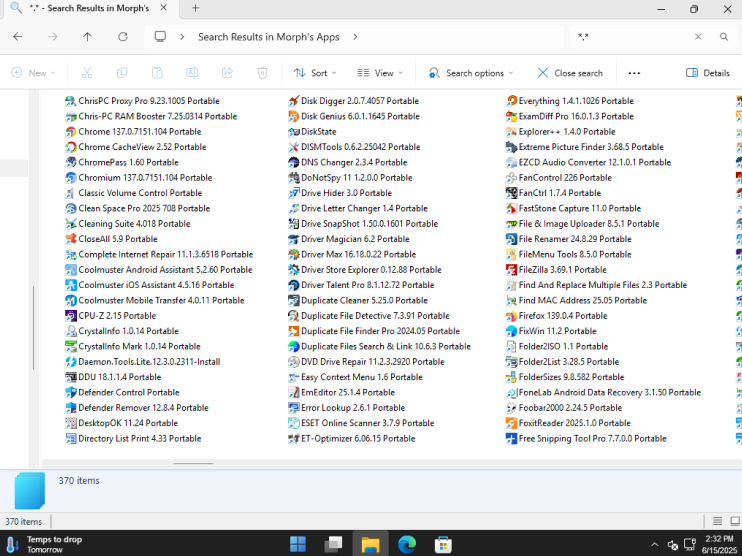Expand chevron after Search Results in Morph's Apps
Image resolution: width=742 pixels, height=556 pixels.
pyautogui.click(x=355, y=36)
